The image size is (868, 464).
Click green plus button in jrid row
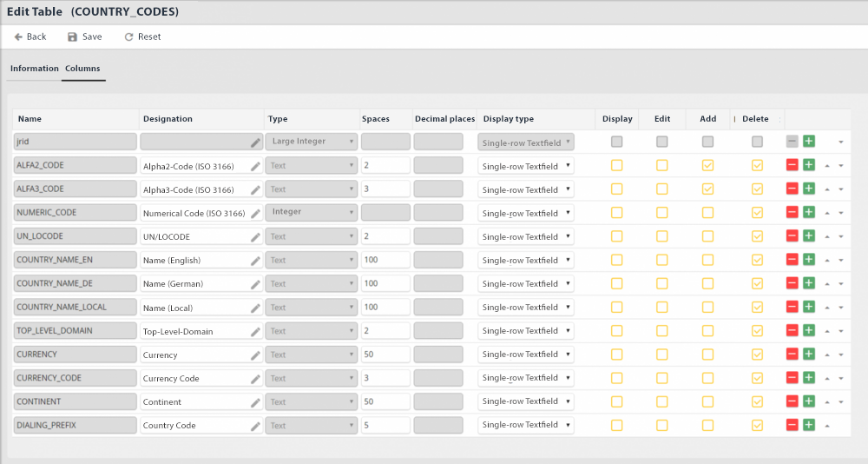click(x=809, y=142)
